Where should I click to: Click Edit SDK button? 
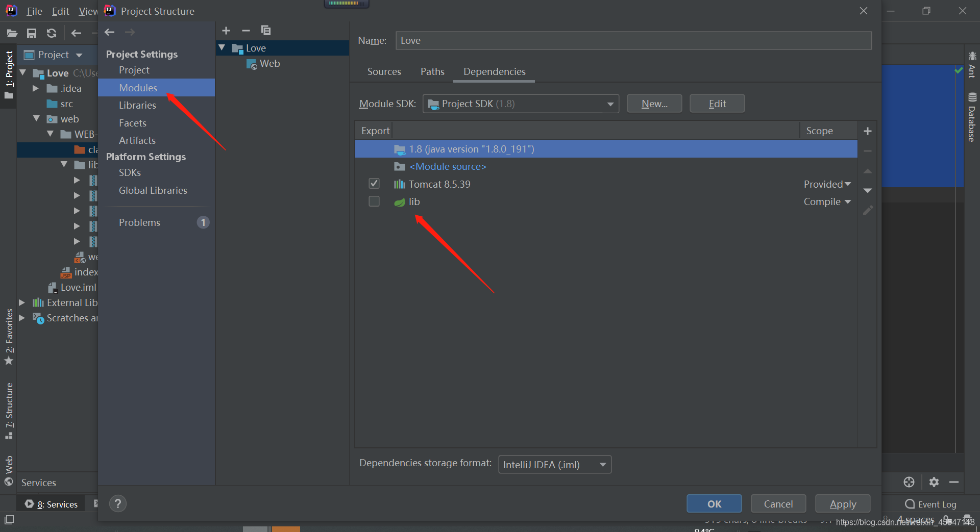coord(717,104)
